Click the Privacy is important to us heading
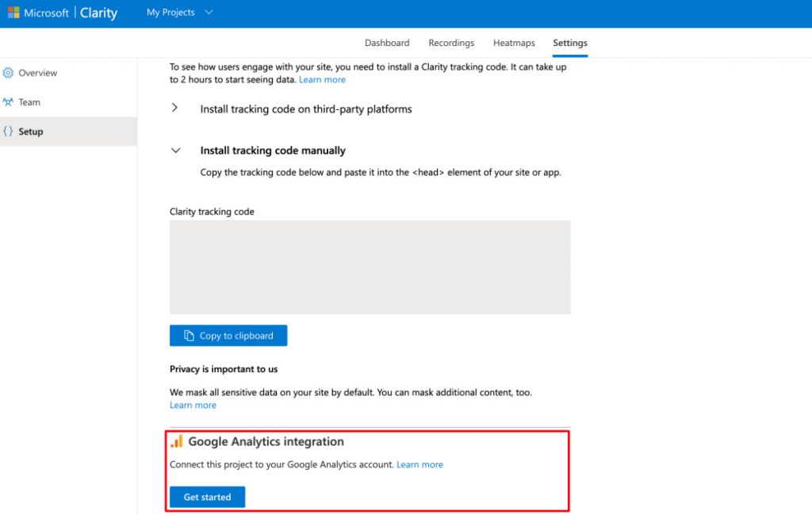 (224, 369)
